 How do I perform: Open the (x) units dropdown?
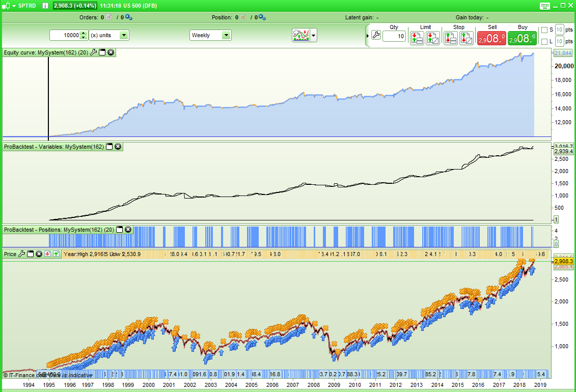point(124,35)
